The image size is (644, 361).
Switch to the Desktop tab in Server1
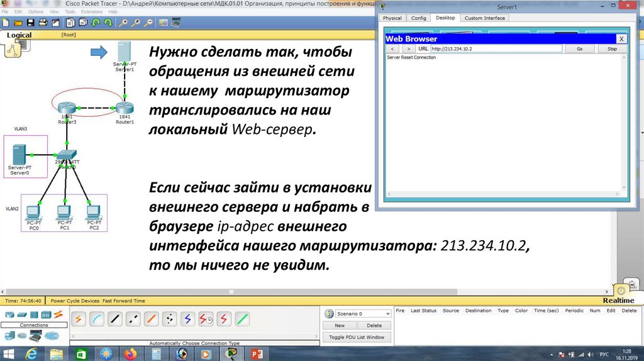click(x=445, y=18)
